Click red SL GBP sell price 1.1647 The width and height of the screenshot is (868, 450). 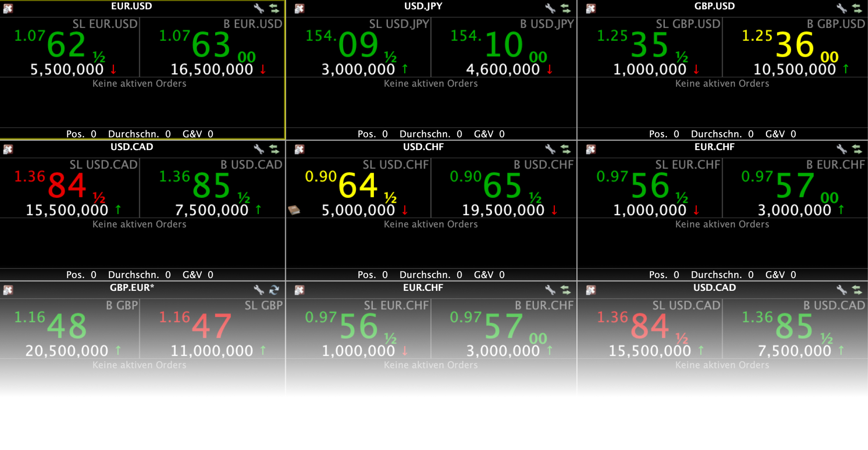point(195,326)
